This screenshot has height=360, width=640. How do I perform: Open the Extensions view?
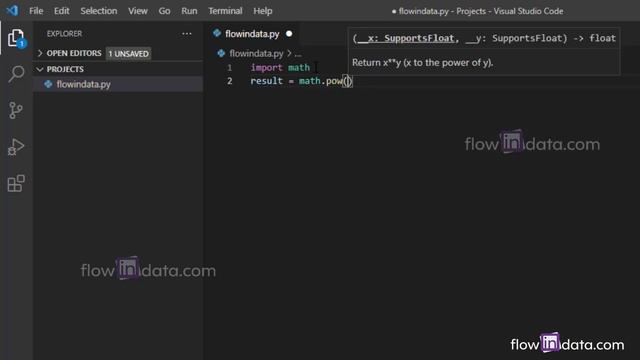16,183
